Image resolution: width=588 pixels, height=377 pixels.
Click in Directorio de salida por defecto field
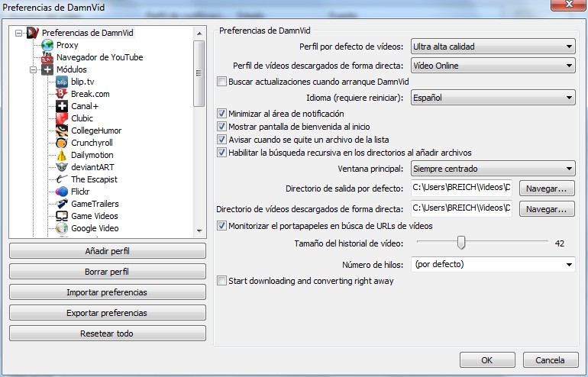pyautogui.click(x=461, y=188)
